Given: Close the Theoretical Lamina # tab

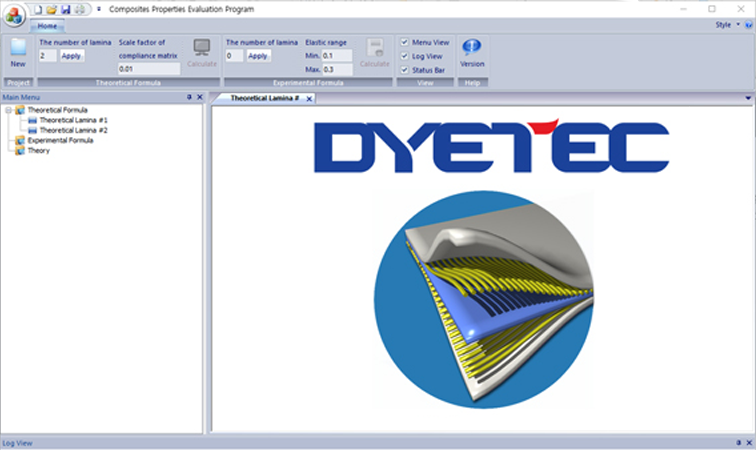Looking at the screenshot, I should (x=309, y=98).
